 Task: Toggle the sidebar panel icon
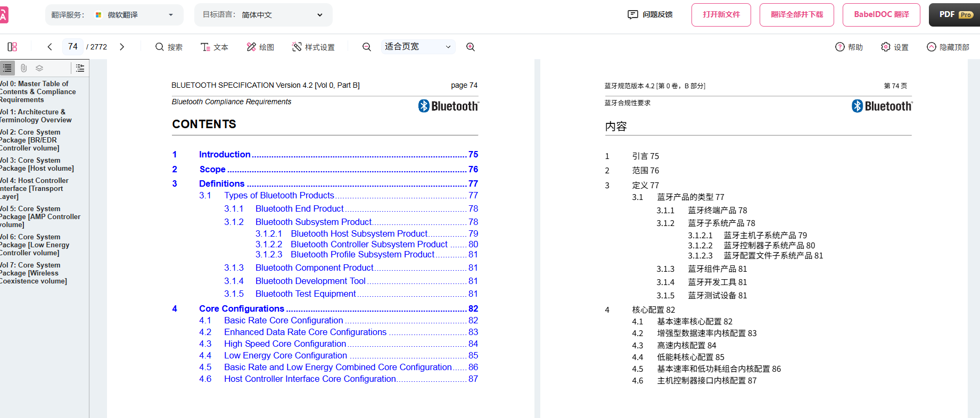coord(12,47)
